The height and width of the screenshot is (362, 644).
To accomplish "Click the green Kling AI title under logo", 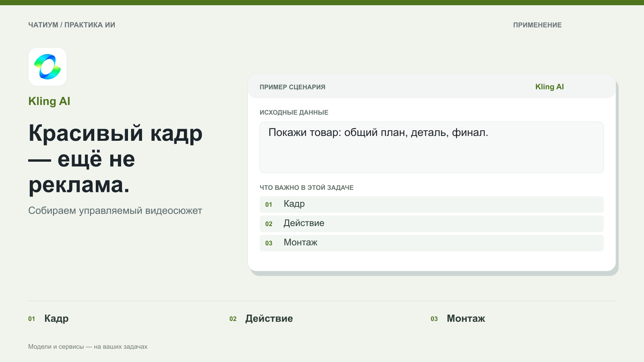I will click(x=49, y=101).
